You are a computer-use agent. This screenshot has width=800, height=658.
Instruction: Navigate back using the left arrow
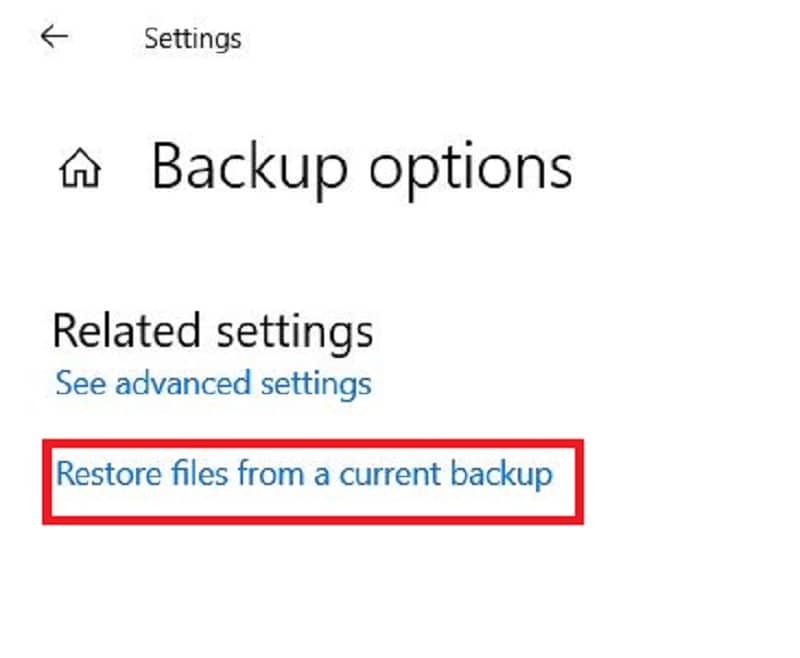point(54,37)
